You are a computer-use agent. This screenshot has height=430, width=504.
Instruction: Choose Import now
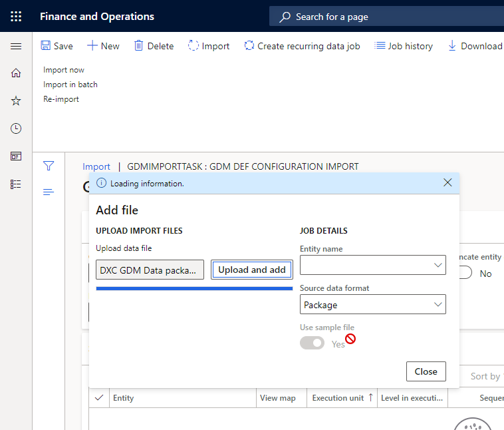[64, 70]
